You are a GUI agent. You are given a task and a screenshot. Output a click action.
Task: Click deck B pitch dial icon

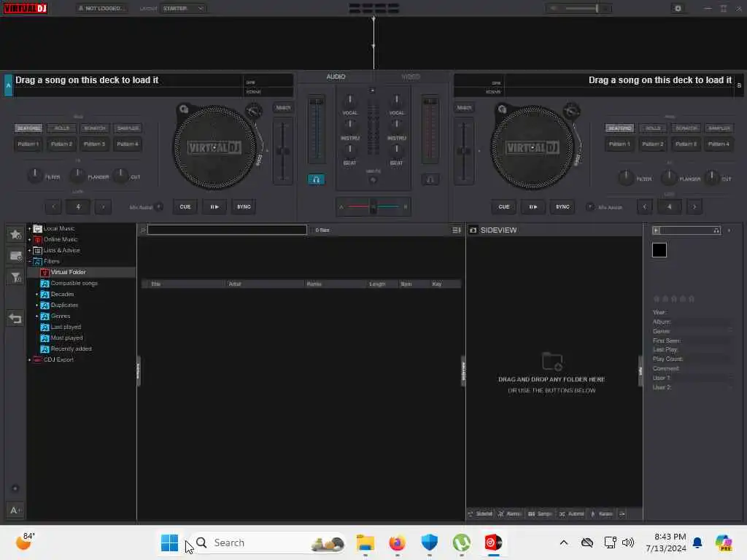[572, 111]
